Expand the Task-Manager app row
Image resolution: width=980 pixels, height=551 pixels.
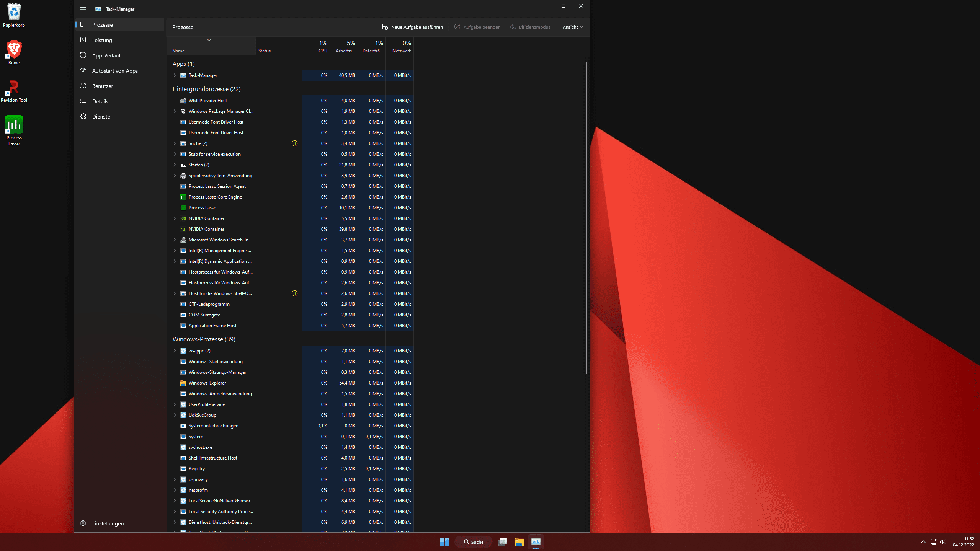175,75
